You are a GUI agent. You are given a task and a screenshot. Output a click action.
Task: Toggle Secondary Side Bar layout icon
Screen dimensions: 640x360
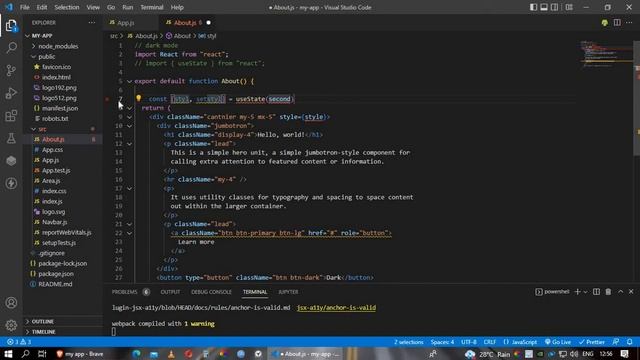click(554, 7)
